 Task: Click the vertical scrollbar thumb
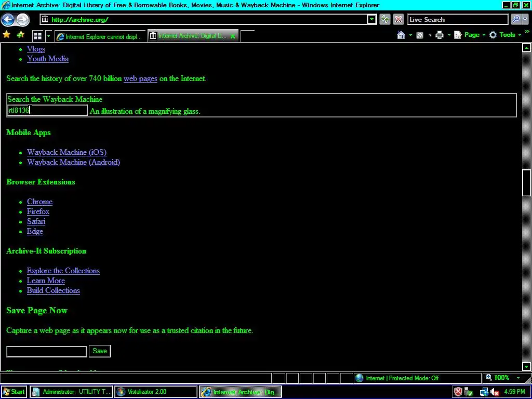[x=526, y=182]
